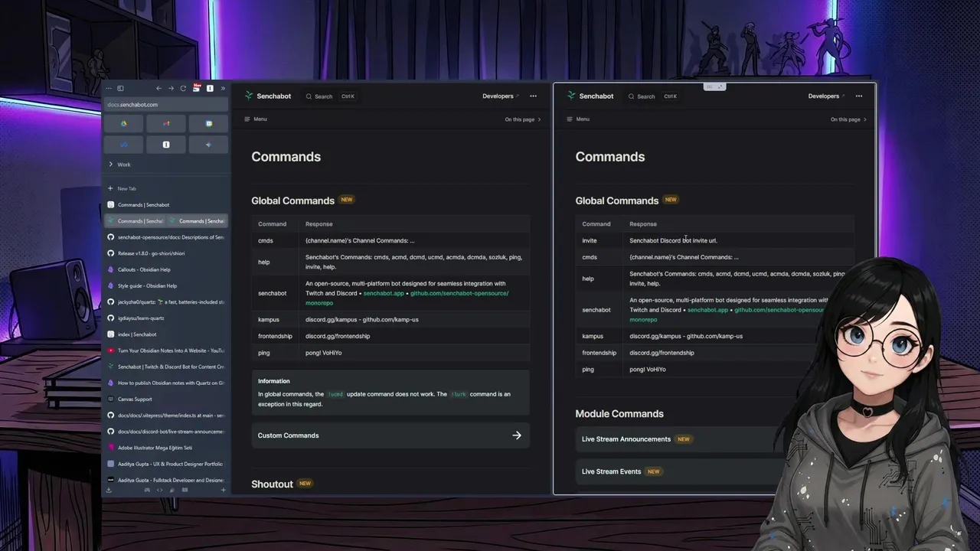This screenshot has width=980, height=551.
Task: Open the YouTube Obsidian Notes tab
Action: coord(166,350)
